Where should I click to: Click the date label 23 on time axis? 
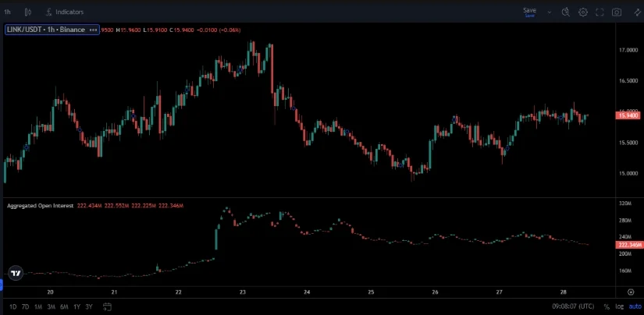click(242, 292)
